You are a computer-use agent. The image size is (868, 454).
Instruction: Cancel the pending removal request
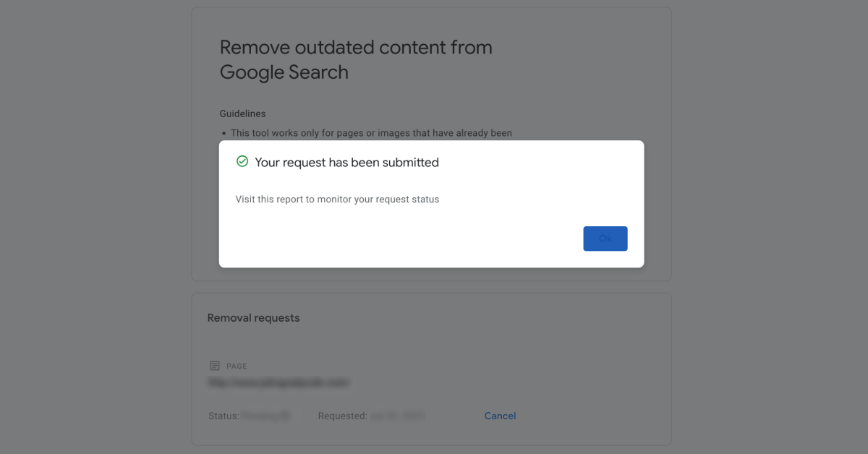click(500, 416)
